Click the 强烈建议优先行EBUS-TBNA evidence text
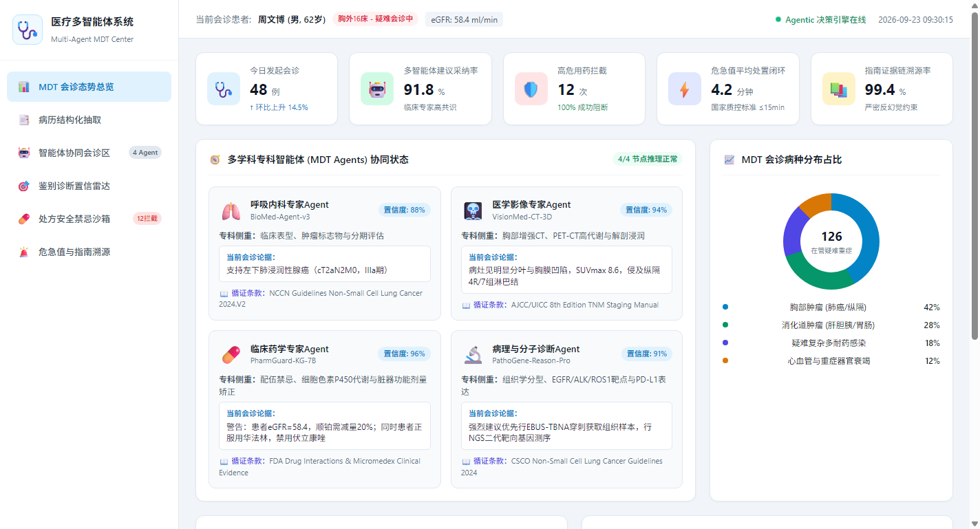The height and width of the screenshot is (529, 980). pos(560,432)
